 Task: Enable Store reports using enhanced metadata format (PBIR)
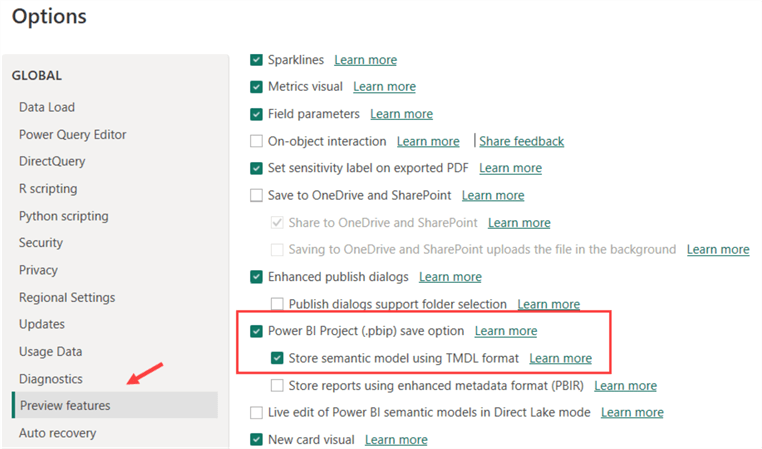click(x=277, y=386)
